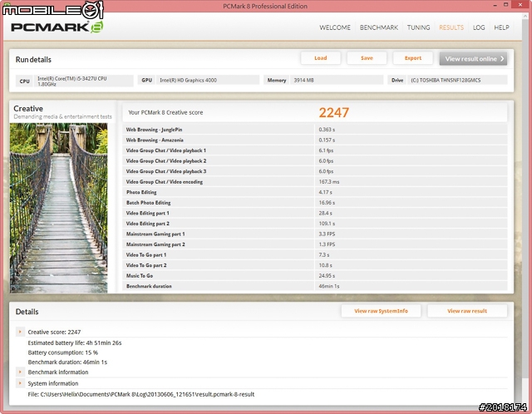This screenshot has width=532, height=414.
Task: Select the Batch Photo Editing row
Action: (x=314, y=203)
